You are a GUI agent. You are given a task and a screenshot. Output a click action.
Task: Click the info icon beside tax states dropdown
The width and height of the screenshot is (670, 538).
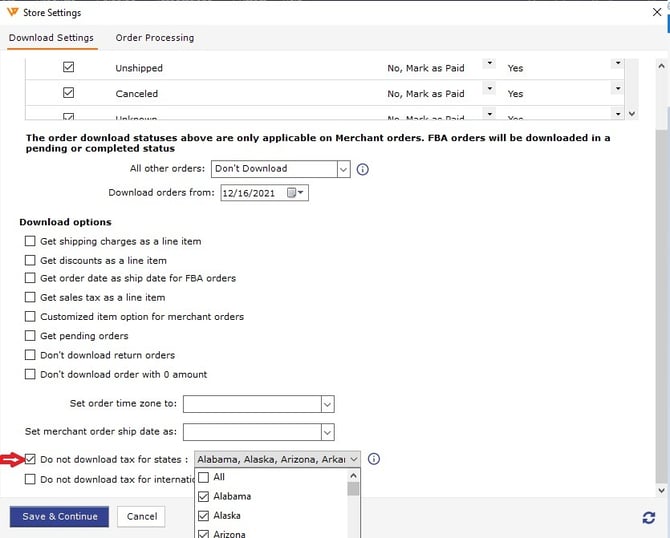click(x=374, y=459)
